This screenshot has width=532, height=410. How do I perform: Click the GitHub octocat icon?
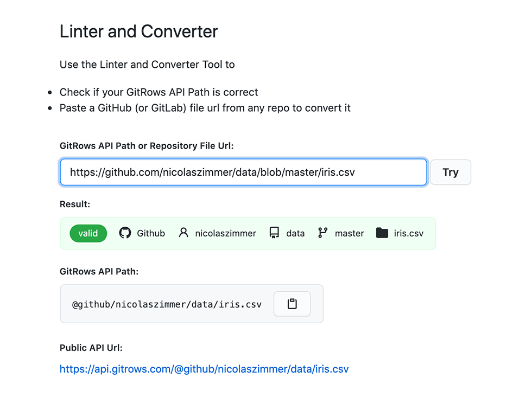pyautogui.click(x=125, y=233)
